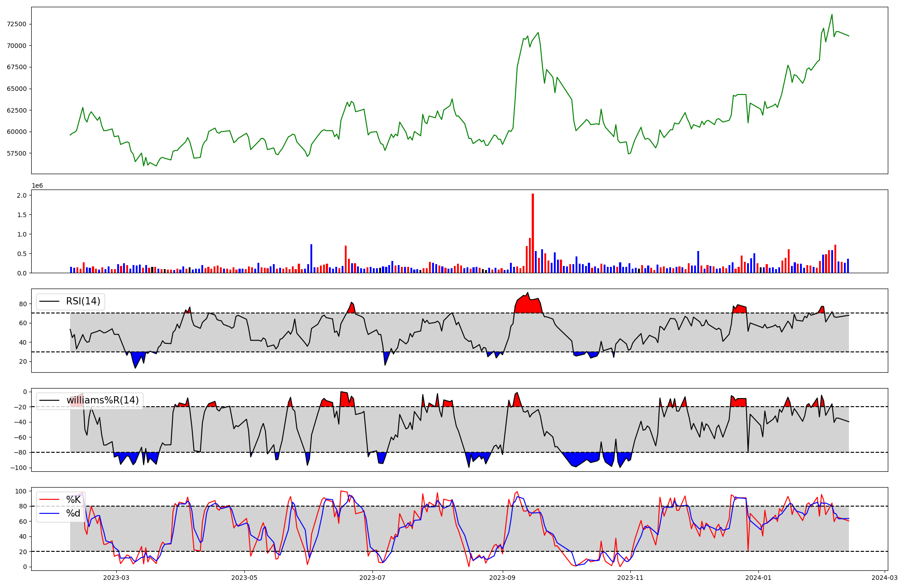Click the black line sample in RSI legend
The image size is (905, 588).
coord(49,301)
